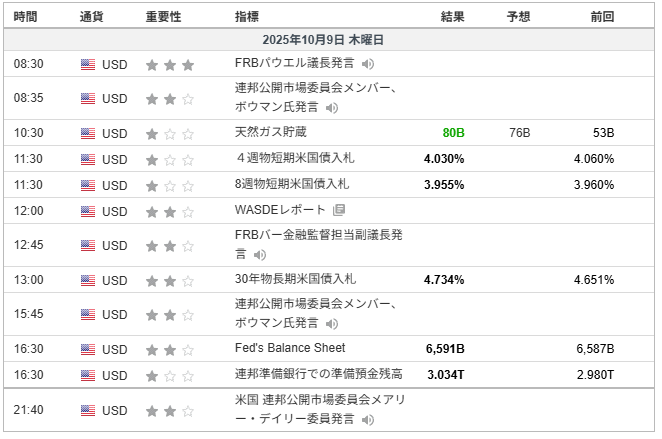Viewport: 662px width, 439px height.
Task: Open the 30年物長期米国債入札 event
Action: coord(295,279)
